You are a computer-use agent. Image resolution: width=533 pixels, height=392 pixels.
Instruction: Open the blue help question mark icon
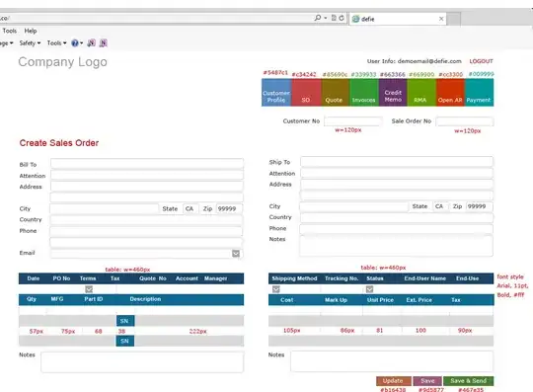tap(75, 43)
